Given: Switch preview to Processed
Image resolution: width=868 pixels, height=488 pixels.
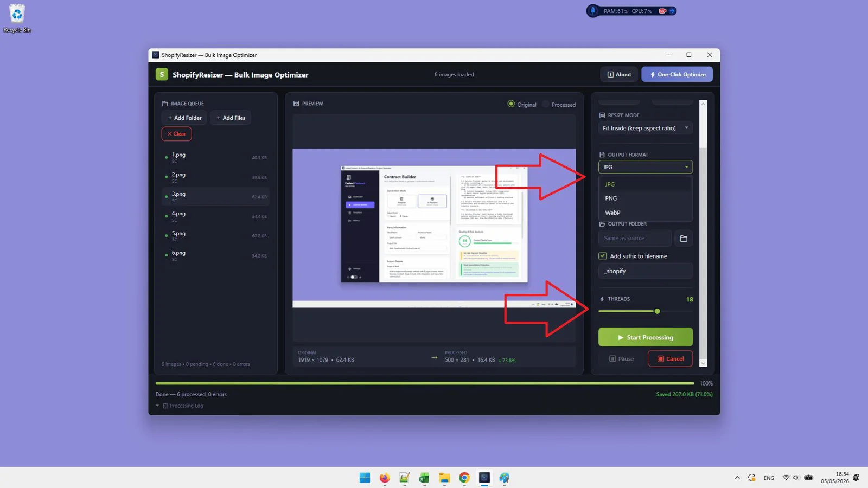Looking at the screenshot, I should click(559, 105).
